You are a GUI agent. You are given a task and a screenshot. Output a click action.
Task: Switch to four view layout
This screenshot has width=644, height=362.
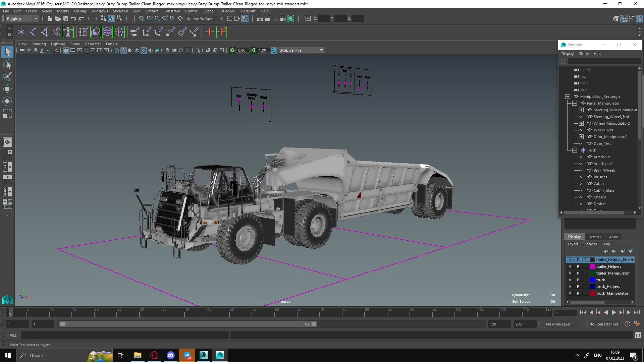click(x=7, y=155)
